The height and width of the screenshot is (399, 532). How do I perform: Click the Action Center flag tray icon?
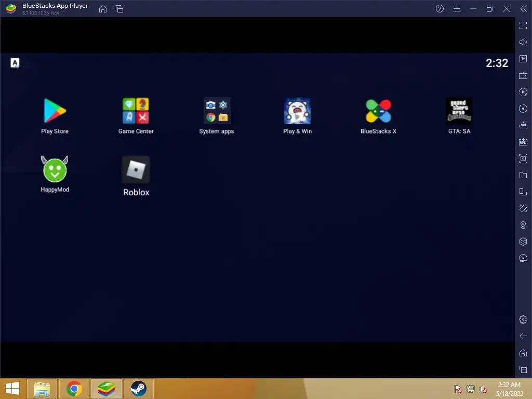tap(458, 389)
